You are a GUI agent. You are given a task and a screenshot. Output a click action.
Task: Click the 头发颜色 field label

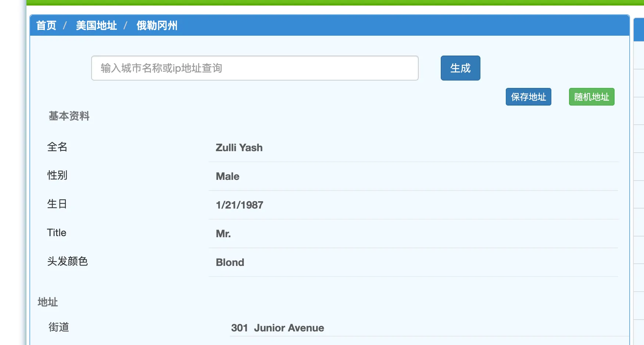click(x=68, y=262)
